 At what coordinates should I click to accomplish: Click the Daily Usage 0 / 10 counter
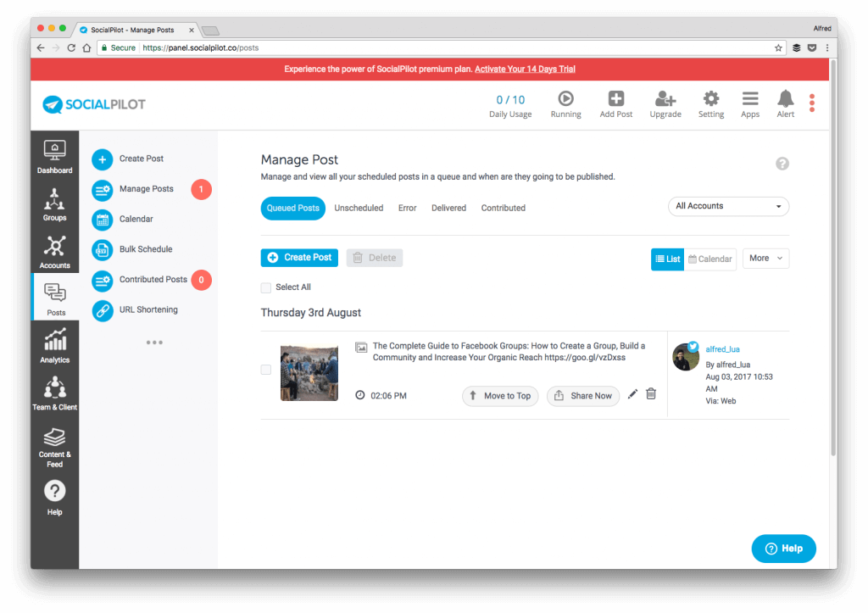click(x=510, y=106)
